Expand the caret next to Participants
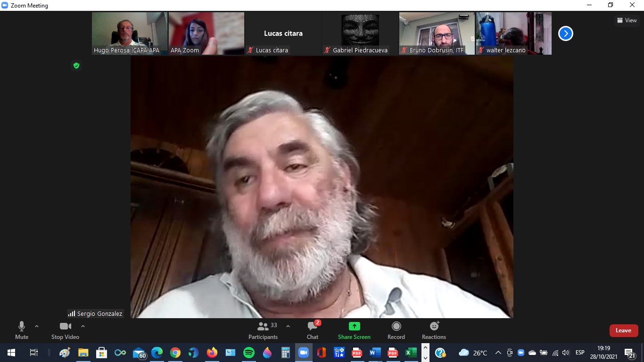The width and height of the screenshot is (644, 362). [x=288, y=326]
